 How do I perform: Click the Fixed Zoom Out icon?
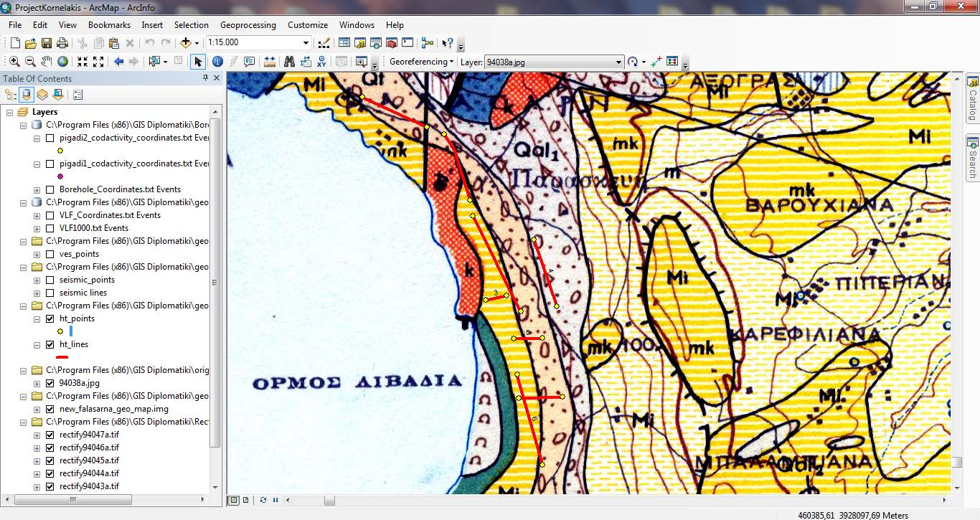coord(98,62)
